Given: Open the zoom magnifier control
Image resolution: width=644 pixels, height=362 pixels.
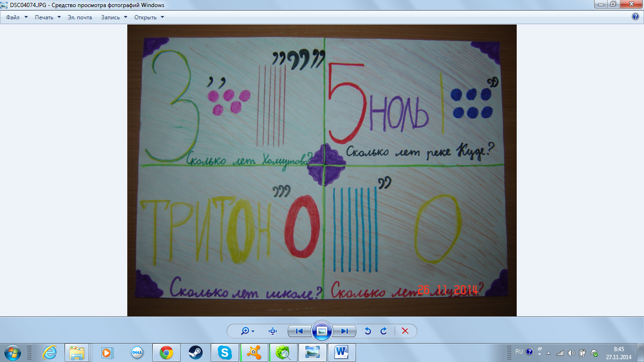Looking at the screenshot, I should click(x=248, y=331).
